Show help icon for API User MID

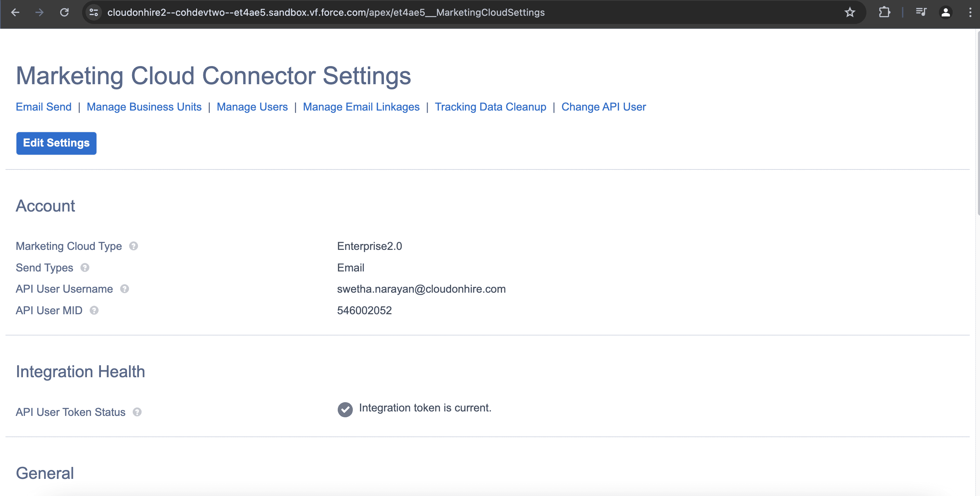(x=94, y=310)
